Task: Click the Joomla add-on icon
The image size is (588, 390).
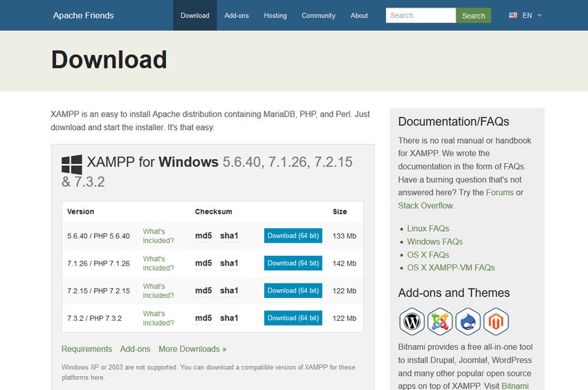Action: point(440,322)
